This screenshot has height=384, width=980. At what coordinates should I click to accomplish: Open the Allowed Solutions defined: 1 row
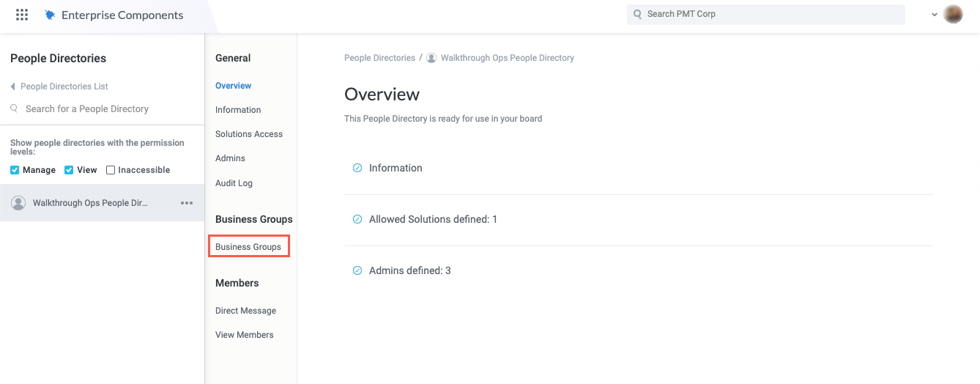(639, 219)
